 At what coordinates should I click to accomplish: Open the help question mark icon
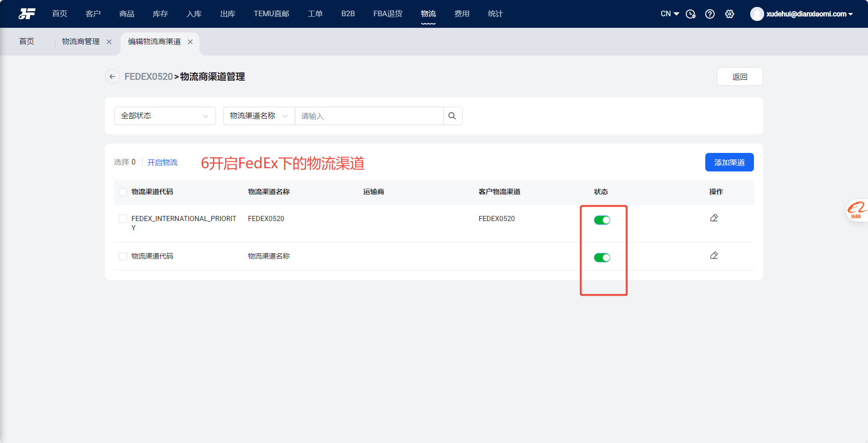tap(710, 14)
